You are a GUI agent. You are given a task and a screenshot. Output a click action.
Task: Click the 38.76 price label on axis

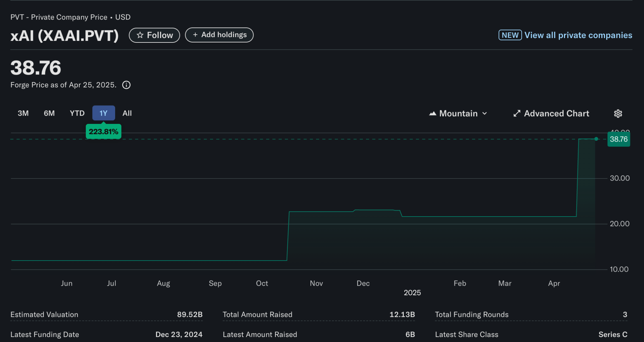619,139
